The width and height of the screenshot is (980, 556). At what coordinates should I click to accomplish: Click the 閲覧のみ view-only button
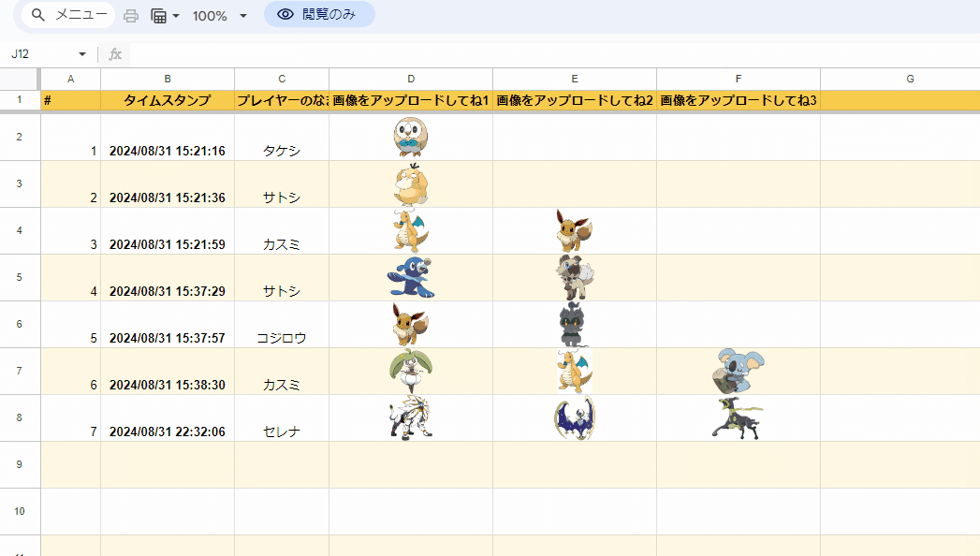point(319,14)
